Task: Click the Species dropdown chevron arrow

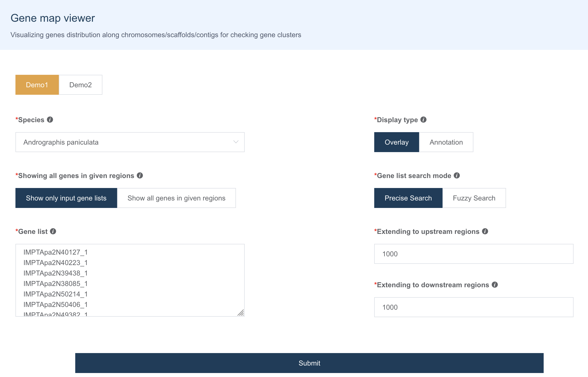Action: [x=236, y=142]
